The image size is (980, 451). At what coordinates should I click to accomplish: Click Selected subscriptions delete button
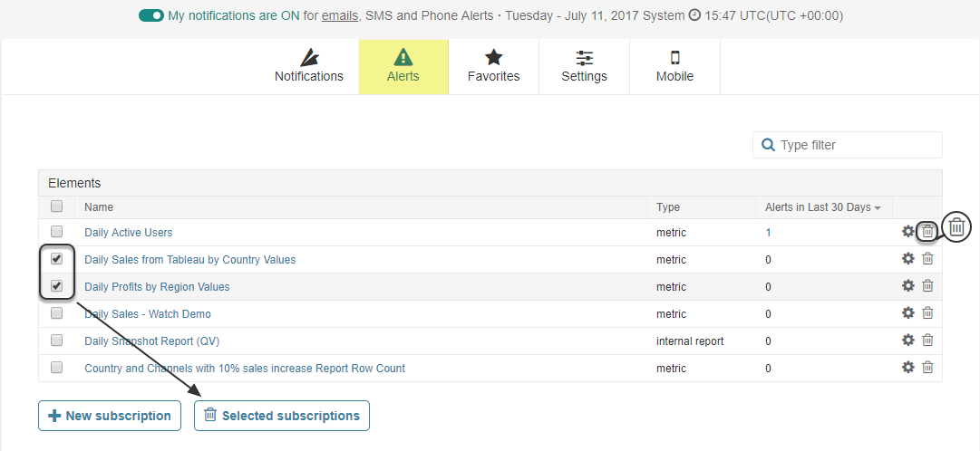(x=282, y=416)
